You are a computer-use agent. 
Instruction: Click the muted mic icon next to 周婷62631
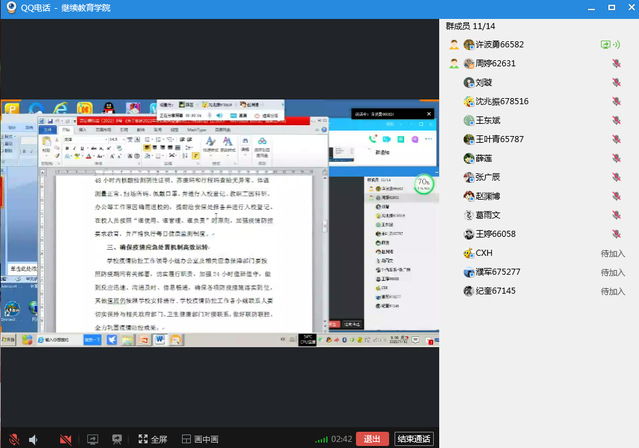[617, 64]
